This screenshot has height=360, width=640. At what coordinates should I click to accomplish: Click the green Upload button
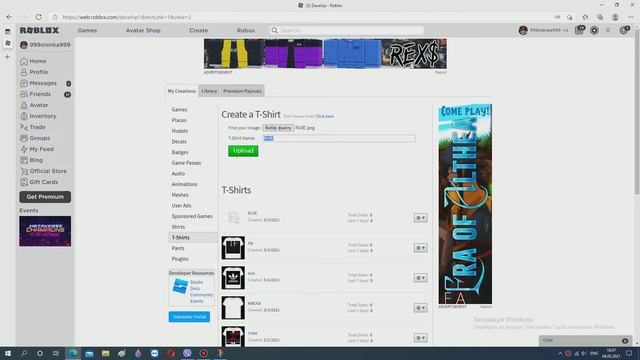[x=243, y=151]
